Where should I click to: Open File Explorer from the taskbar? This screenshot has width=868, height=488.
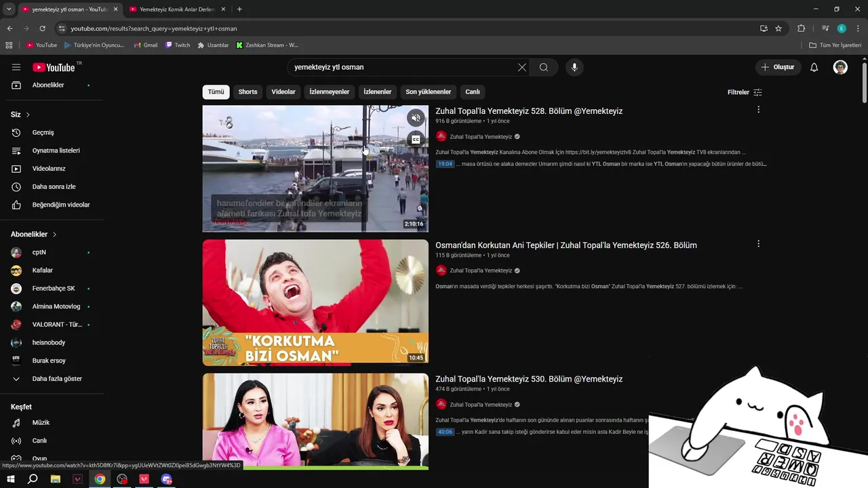[56, 479]
